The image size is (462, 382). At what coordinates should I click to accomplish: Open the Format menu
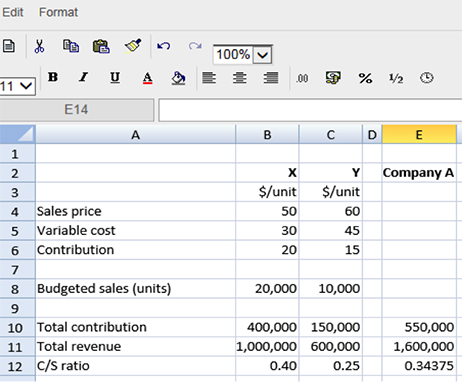[x=58, y=12]
